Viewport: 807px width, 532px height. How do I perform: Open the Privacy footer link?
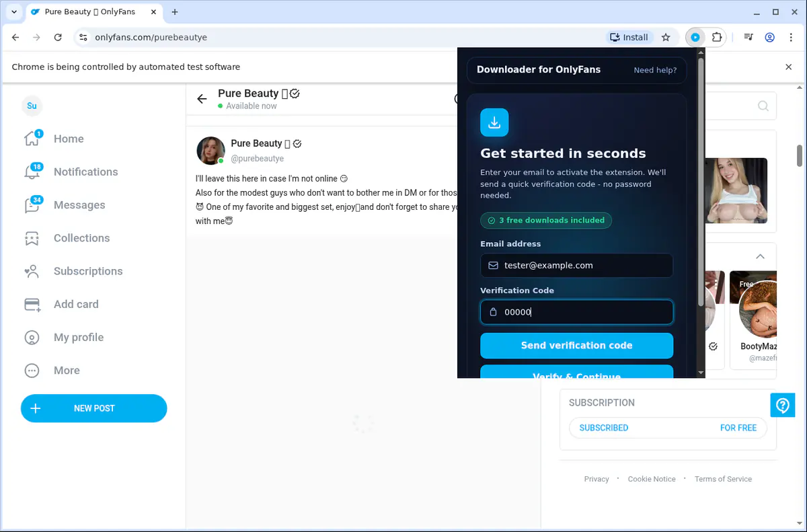(597, 479)
